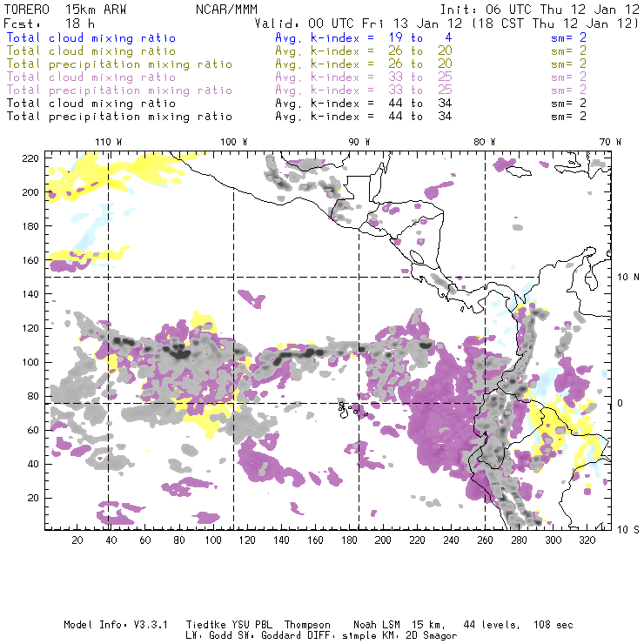This screenshot has width=644, height=644.
Task: Click the 'Tiedtke' scheme name in footer
Action: click(205, 625)
